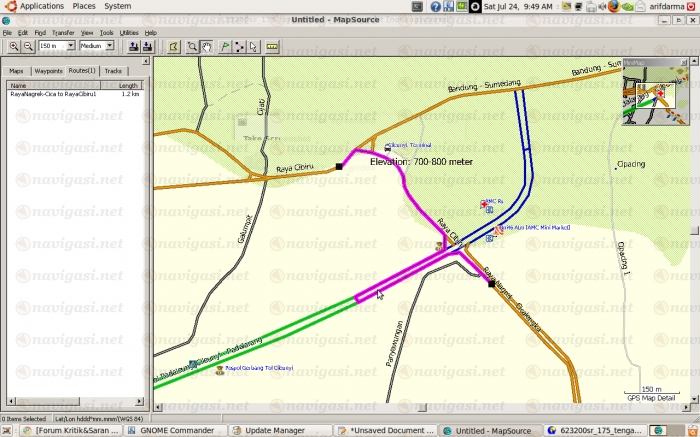Open the Transfer menu
The width and height of the screenshot is (700, 437).
point(63,33)
